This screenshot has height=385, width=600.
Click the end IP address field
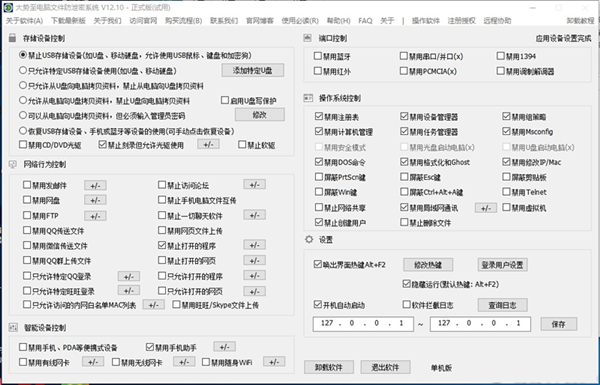pyautogui.click(x=480, y=323)
